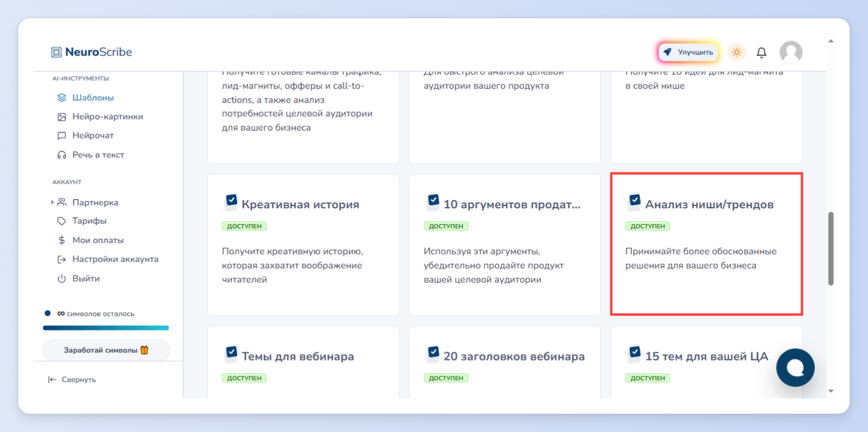The height and width of the screenshot is (432, 868).
Task: Click card text 'анализа целевой аудитории вашего продукта'
Action: pos(494,79)
